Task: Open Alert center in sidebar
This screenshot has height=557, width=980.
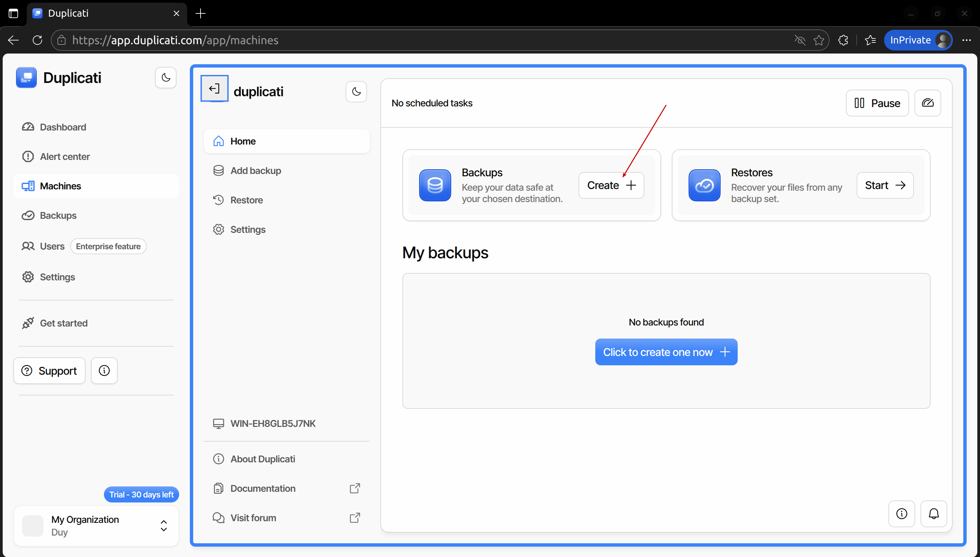Action: point(65,157)
